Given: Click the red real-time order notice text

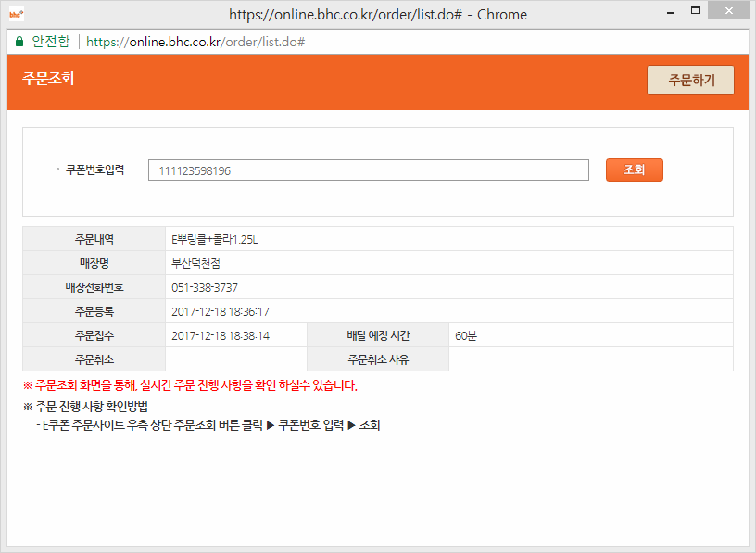Looking at the screenshot, I should point(190,385).
